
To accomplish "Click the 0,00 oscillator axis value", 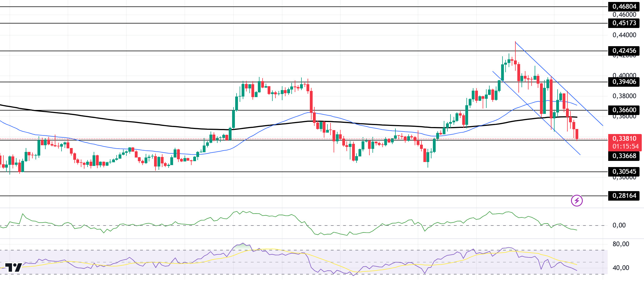I will (x=619, y=225).
